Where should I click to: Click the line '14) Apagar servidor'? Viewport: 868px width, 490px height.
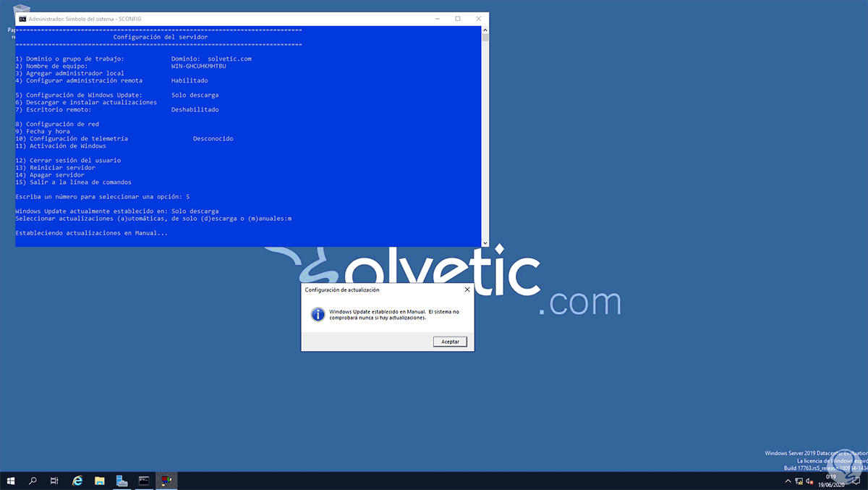coord(50,174)
